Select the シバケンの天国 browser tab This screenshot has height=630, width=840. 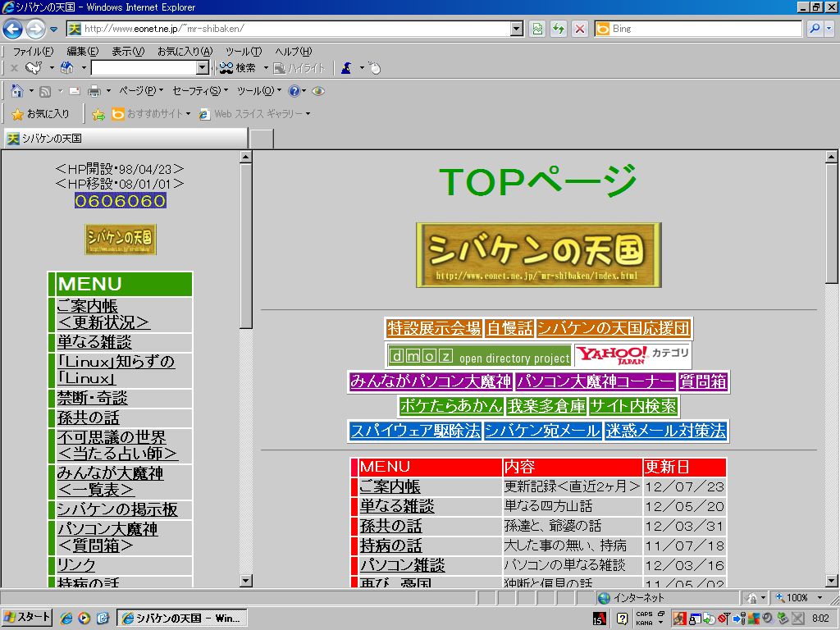pos(126,139)
